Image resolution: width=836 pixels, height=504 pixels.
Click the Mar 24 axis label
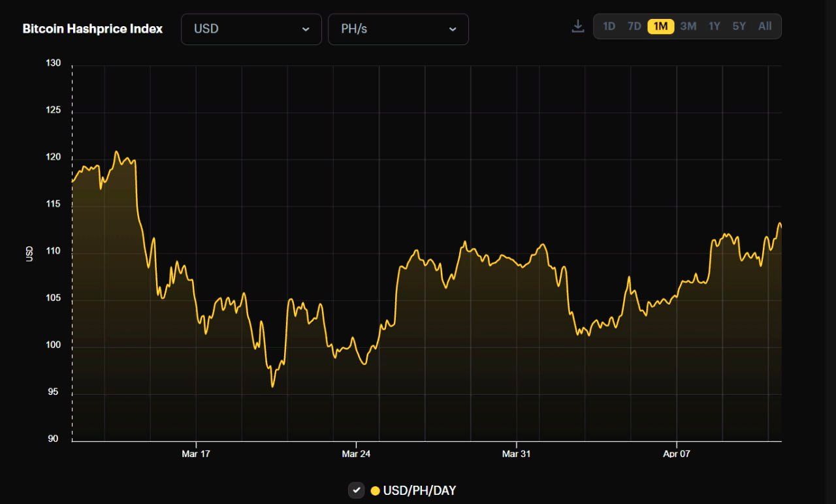pos(356,454)
